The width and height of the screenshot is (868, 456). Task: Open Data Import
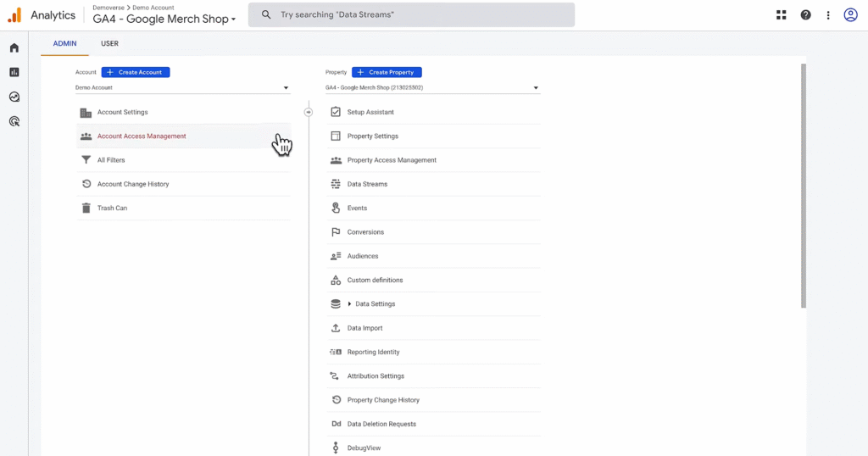[433, 328]
